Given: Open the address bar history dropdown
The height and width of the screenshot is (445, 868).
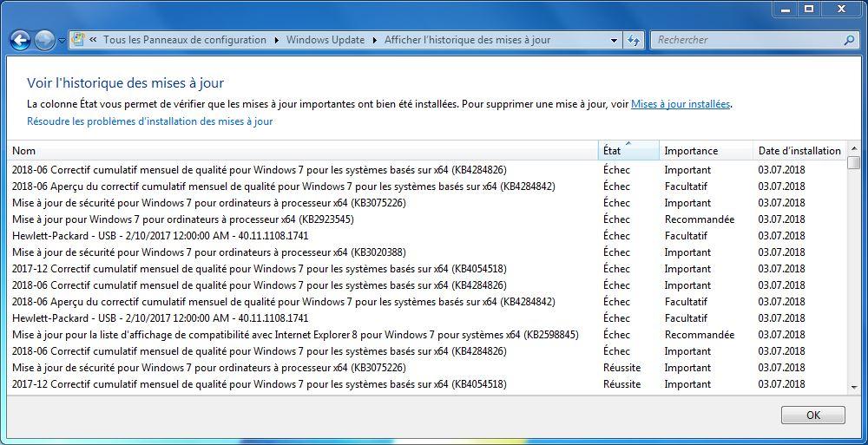Looking at the screenshot, I should pos(614,41).
